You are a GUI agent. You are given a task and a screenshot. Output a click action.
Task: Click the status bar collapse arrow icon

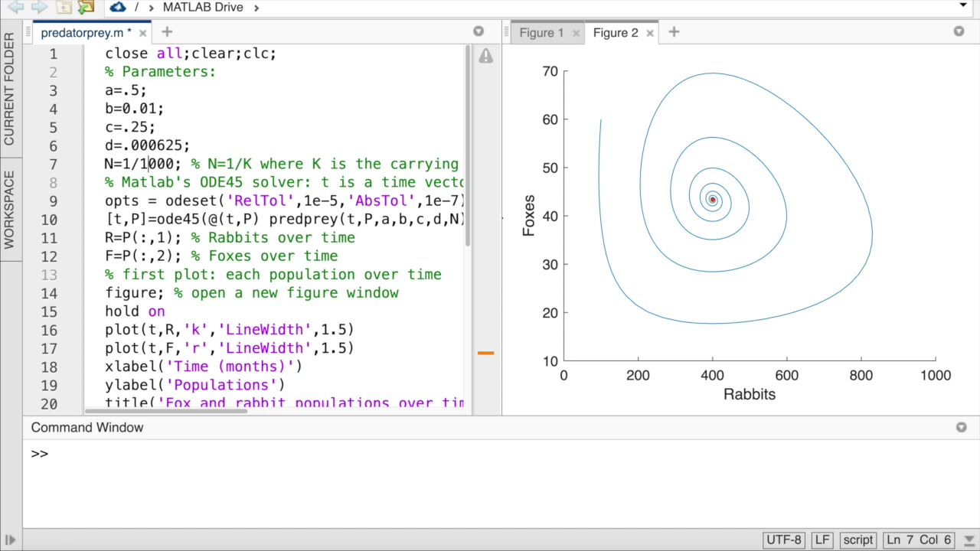click(x=969, y=540)
